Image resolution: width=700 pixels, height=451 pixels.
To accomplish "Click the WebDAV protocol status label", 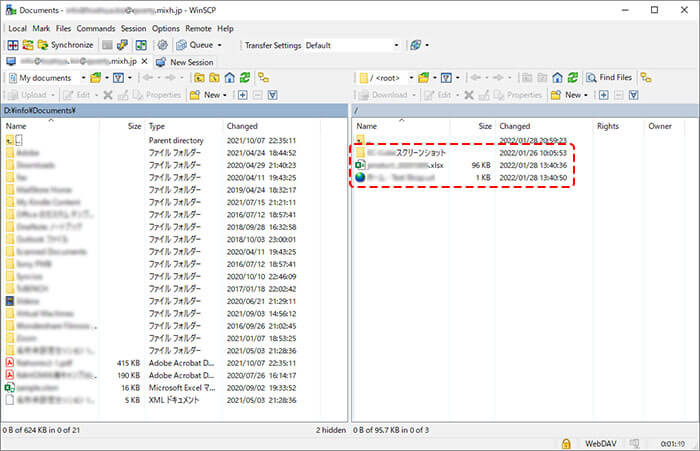I will [600, 443].
